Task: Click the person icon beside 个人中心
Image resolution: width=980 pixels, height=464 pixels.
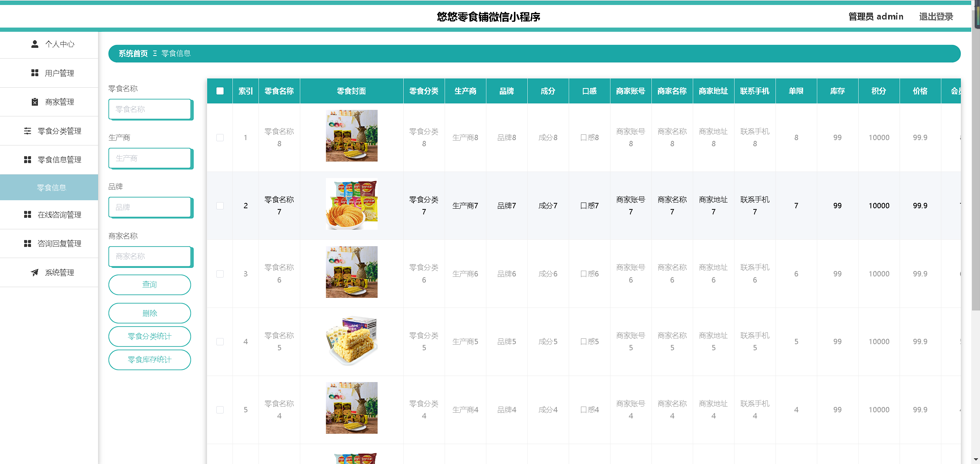Action: 35,44
